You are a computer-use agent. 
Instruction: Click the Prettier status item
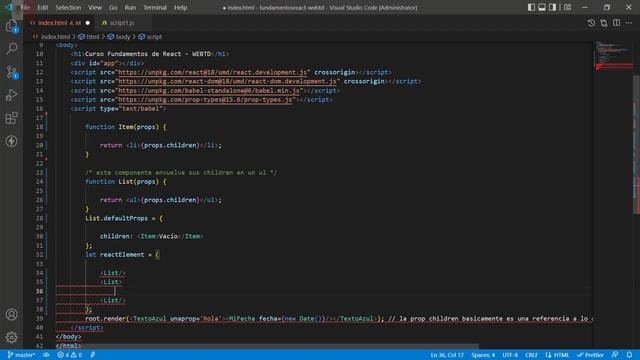[x=590, y=355]
